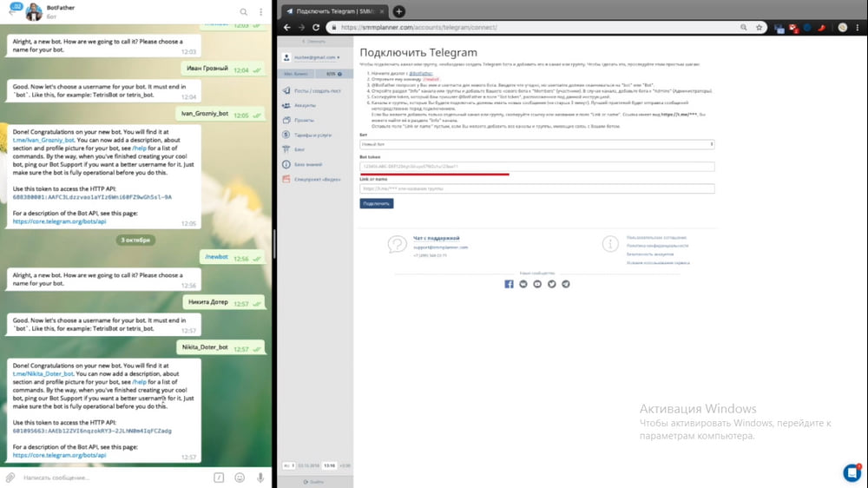Start voice message with microphone icon

coord(260,477)
